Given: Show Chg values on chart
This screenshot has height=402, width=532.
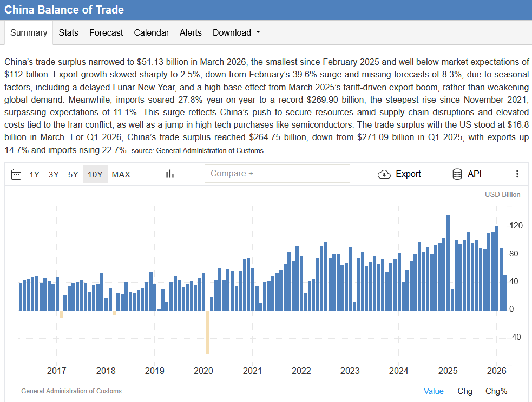Looking at the screenshot, I should pyautogui.click(x=464, y=391).
